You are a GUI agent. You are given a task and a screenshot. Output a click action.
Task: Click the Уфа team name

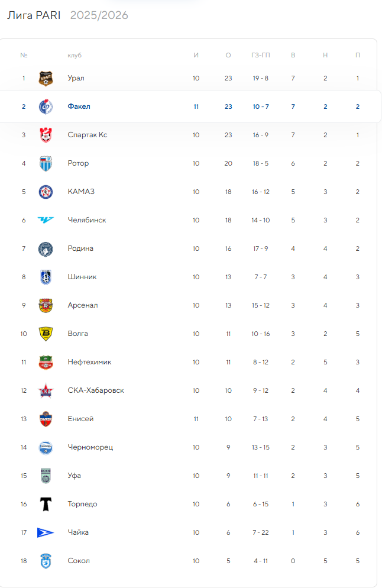pos(75,476)
